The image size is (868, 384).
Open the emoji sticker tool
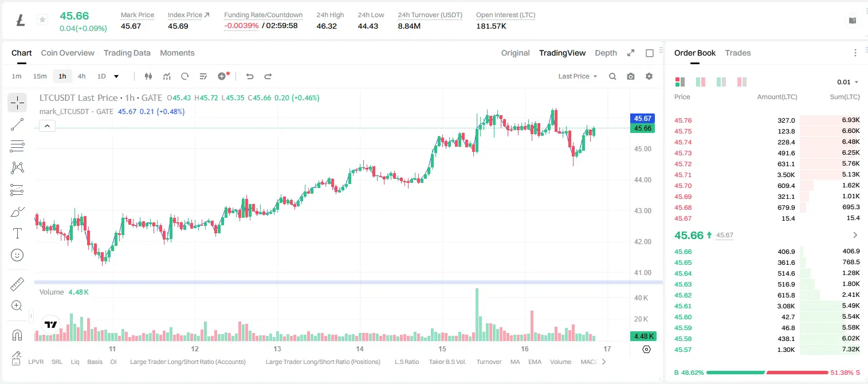(x=17, y=255)
